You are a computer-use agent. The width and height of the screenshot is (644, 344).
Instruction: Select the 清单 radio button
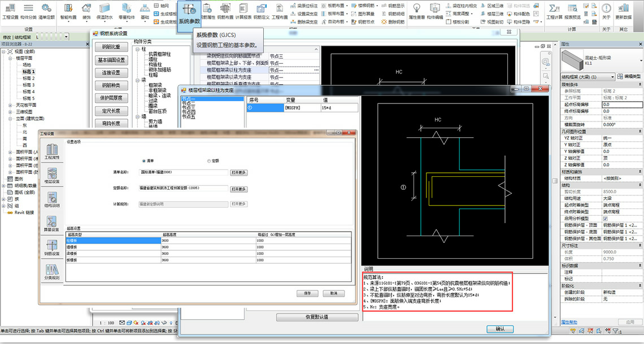point(143,161)
